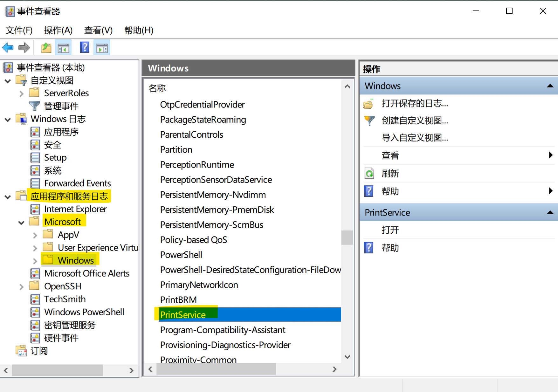The width and height of the screenshot is (558, 392).
Task: Click the help icon under PrintService actions
Action: 369,248
